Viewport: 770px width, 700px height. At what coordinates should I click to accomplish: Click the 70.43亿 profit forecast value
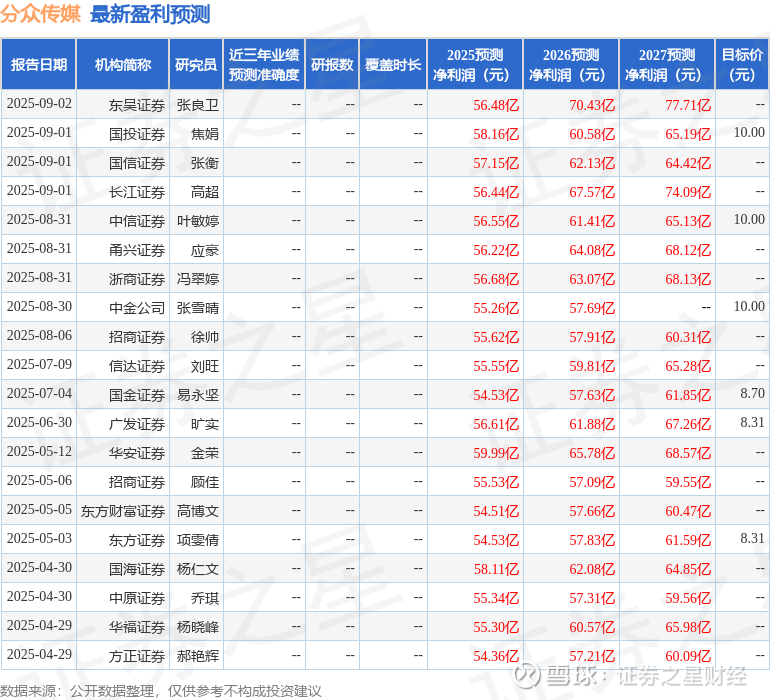(x=592, y=105)
